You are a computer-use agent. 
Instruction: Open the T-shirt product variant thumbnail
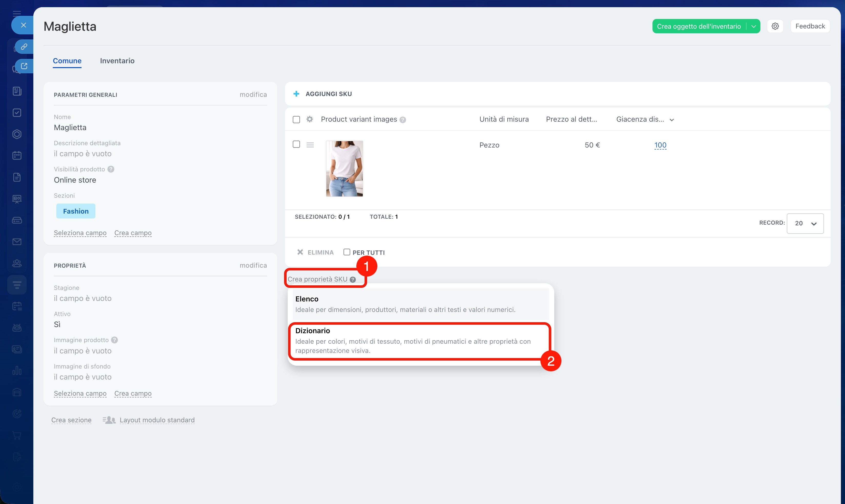pos(344,169)
